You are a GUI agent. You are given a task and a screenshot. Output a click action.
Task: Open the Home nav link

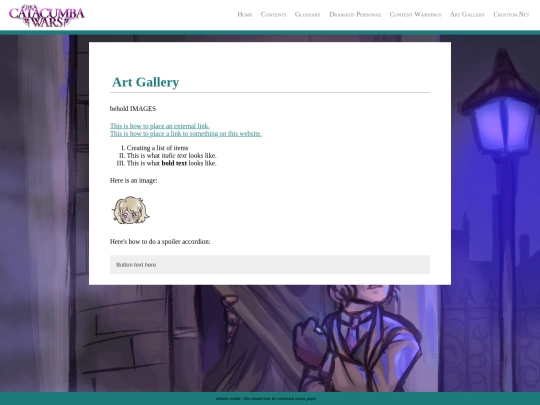245,14
